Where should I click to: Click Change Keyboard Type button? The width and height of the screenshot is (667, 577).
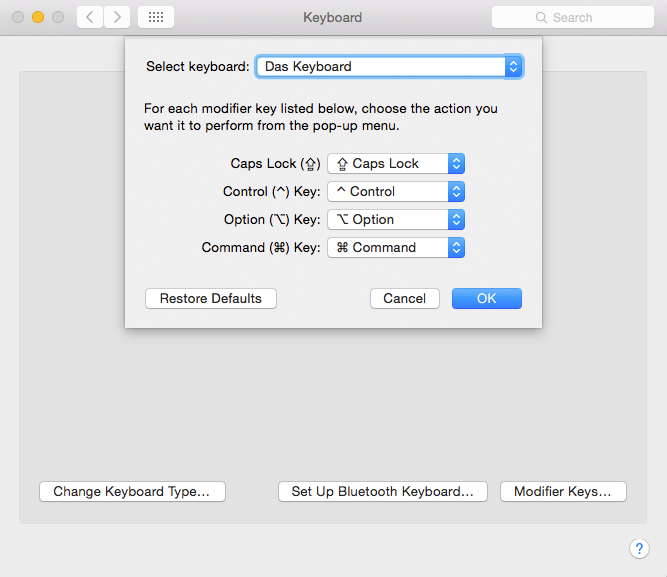(x=132, y=491)
